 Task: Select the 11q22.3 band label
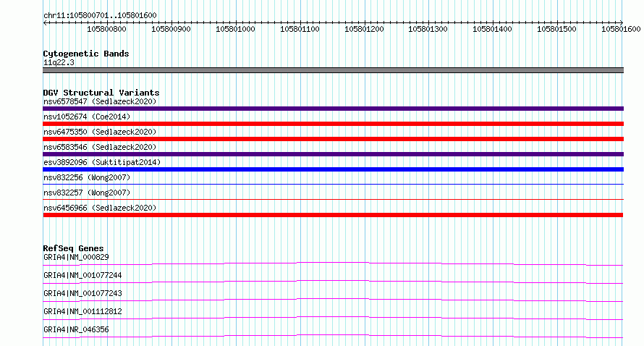point(59,62)
